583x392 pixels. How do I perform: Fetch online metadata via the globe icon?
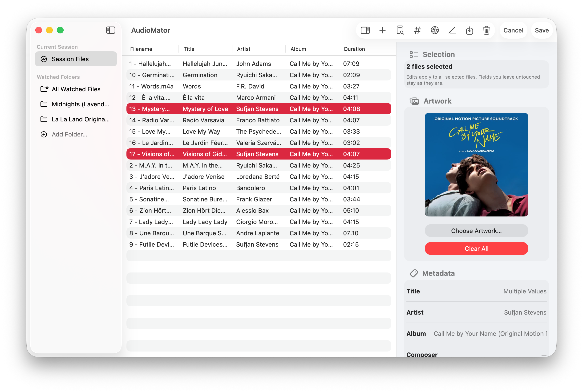[x=435, y=30]
